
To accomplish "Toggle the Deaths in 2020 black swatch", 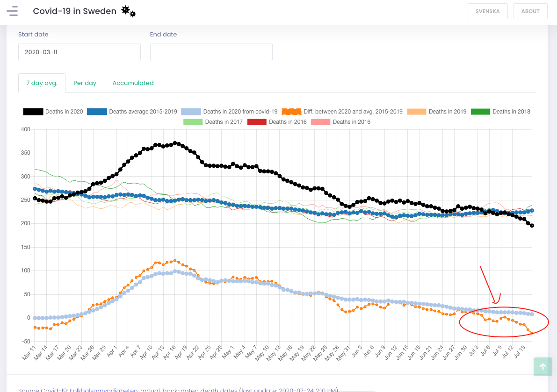I will point(33,112).
